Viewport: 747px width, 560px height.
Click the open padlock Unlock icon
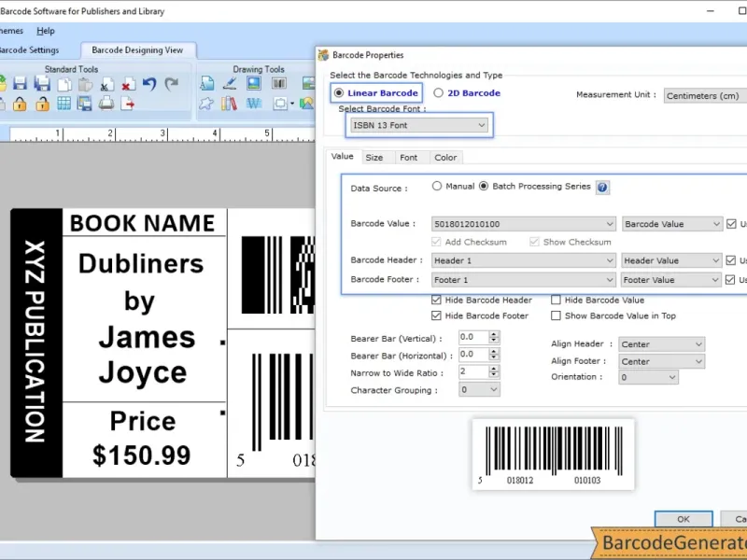pyautogui.click(x=42, y=104)
